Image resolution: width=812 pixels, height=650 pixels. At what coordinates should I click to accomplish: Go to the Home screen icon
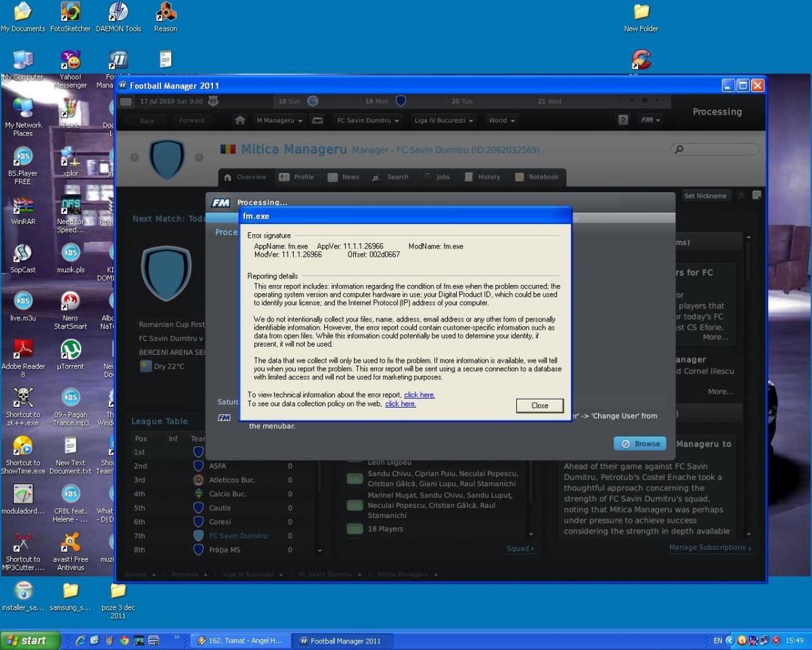pyautogui.click(x=240, y=121)
